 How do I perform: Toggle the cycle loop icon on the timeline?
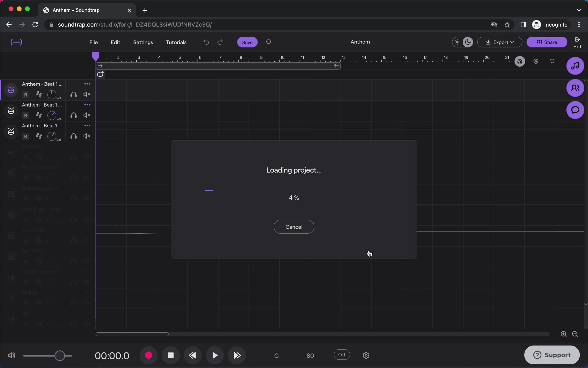(x=552, y=61)
